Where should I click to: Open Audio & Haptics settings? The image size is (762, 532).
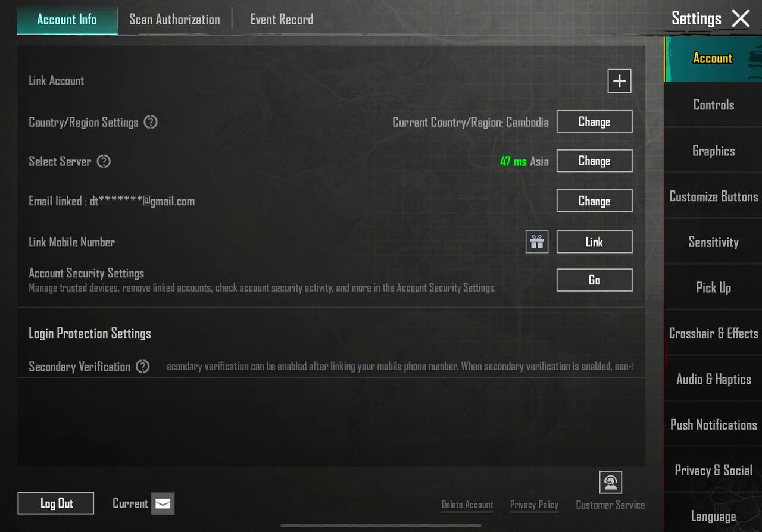tap(713, 379)
